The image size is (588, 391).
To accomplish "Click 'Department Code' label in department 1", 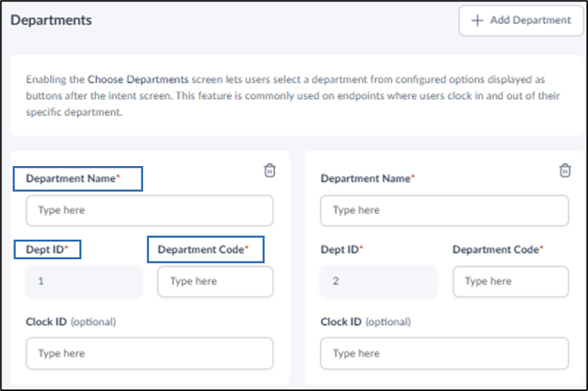I will click(x=203, y=249).
